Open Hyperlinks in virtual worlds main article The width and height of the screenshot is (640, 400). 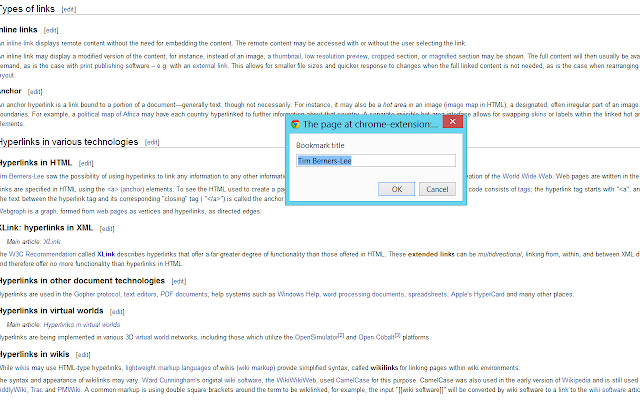click(x=82, y=325)
